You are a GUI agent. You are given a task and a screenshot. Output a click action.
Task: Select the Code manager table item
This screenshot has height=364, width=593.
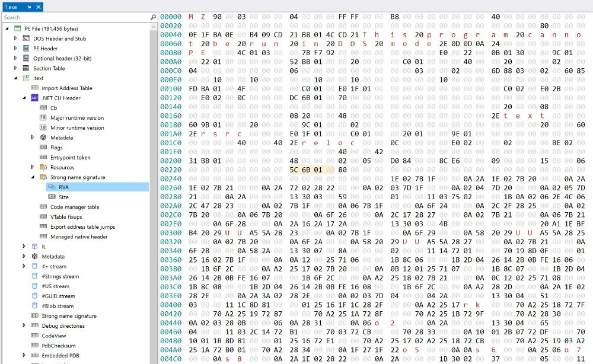pos(75,207)
